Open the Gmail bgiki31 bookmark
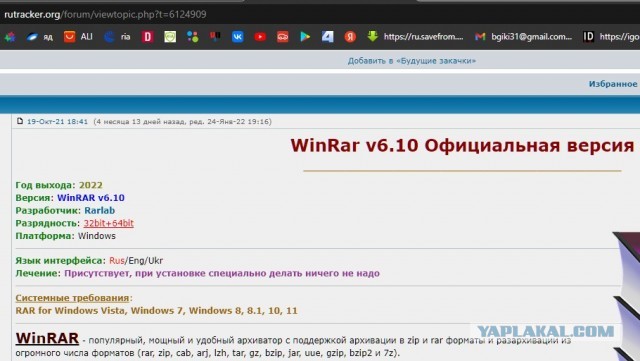The height and width of the screenshot is (361, 640). pos(523,37)
